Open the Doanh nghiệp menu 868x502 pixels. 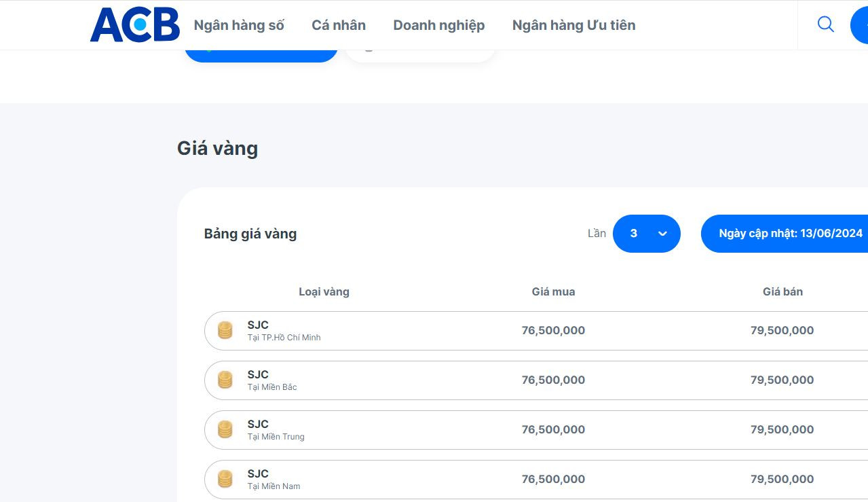438,25
